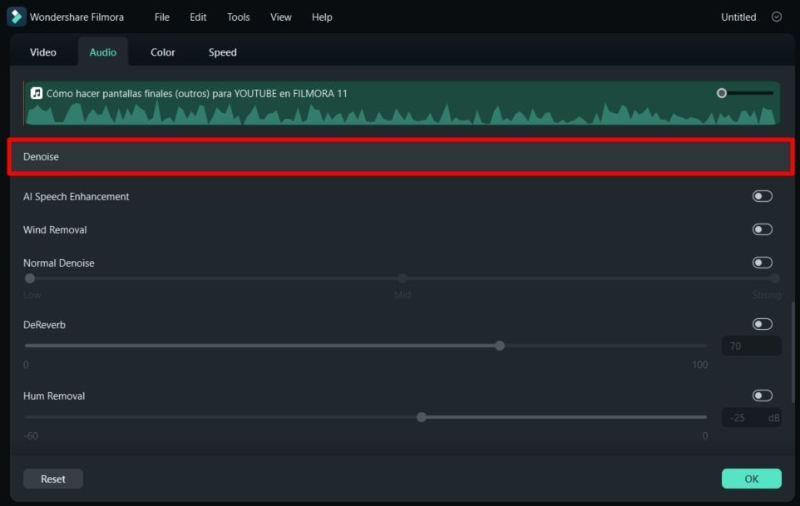Switch on Hum Removal
The width and height of the screenshot is (800, 506).
coord(762,396)
